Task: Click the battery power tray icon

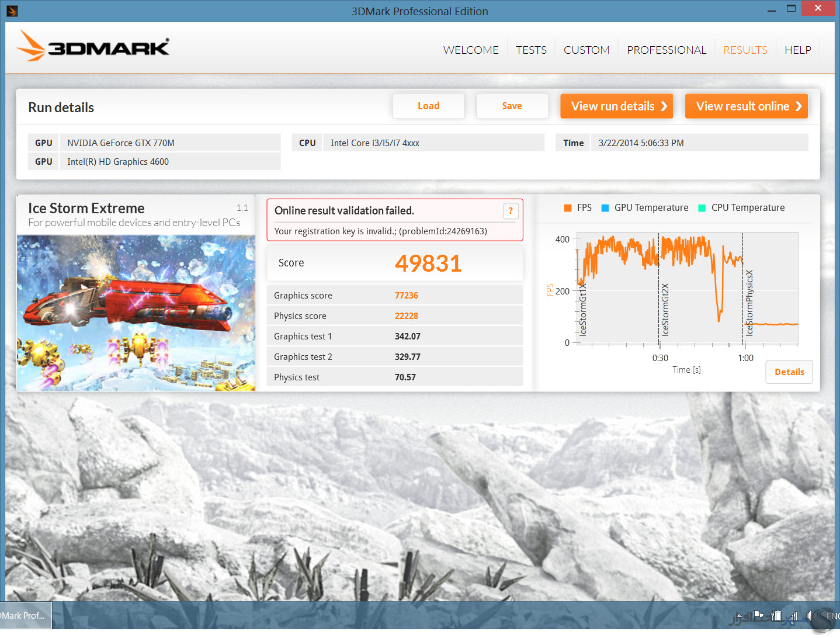Action: pyautogui.click(x=776, y=616)
